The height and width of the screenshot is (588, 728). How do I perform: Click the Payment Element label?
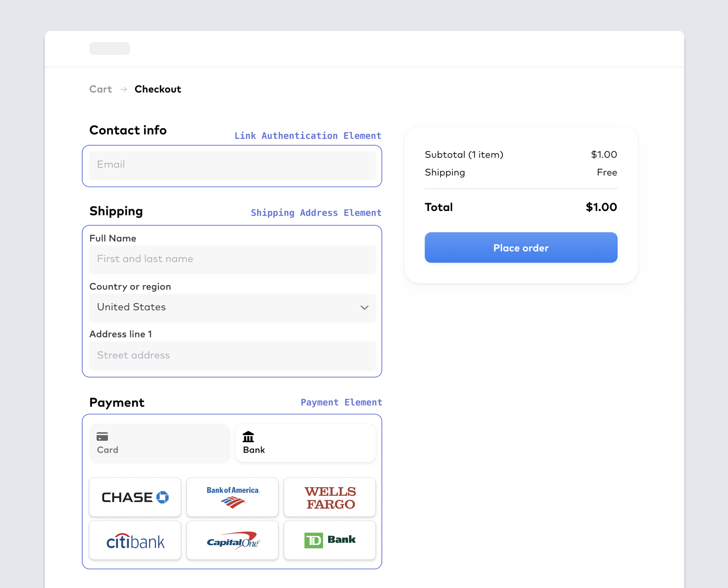[x=341, y=402]
